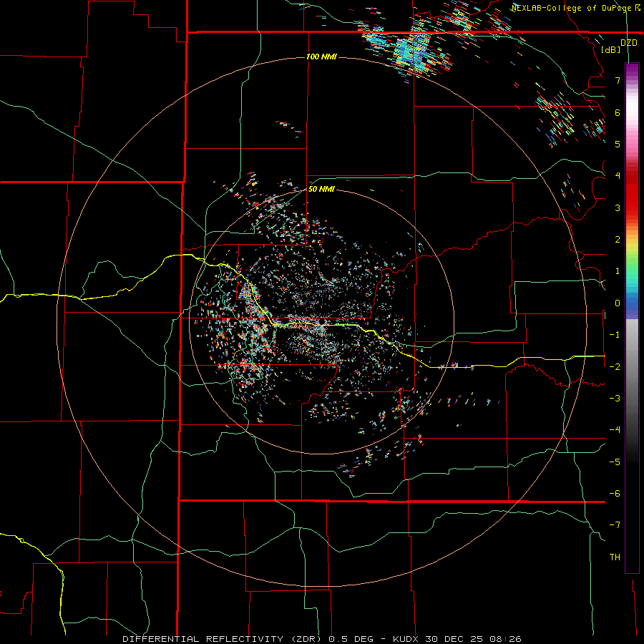Click the 3 value on the color scale
Viewport: 644px width, 644px height.
(x=618, y=208)
